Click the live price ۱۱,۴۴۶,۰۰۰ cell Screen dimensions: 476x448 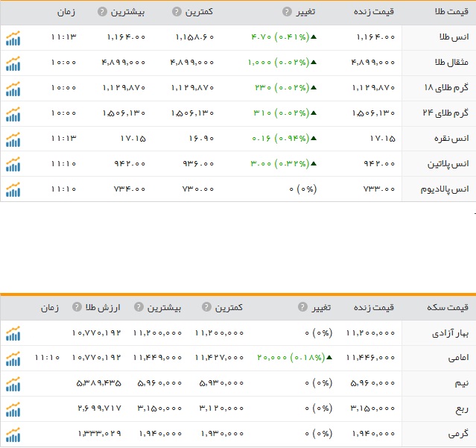pos(370,358)
